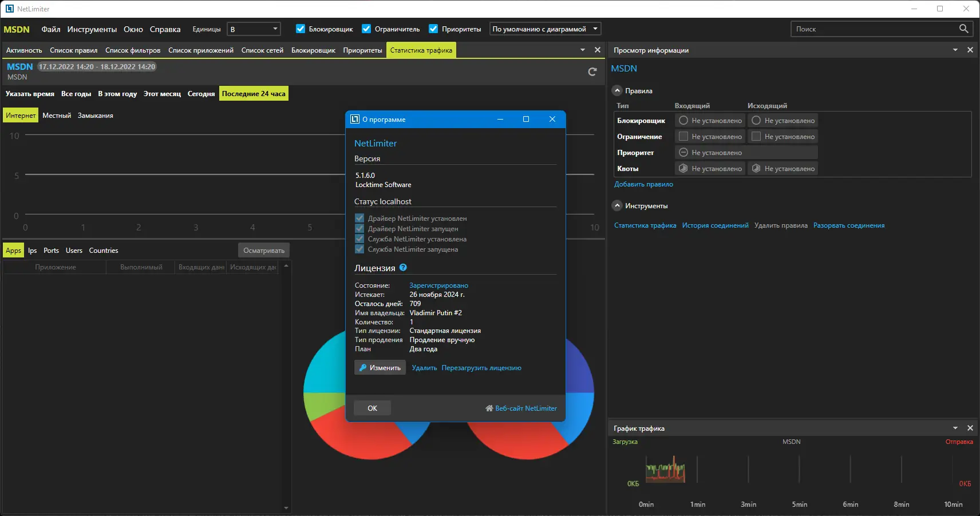980x516 pixels.
Task: Toggle the Приоритеты checkbox in the top toolbar
Action: [x=433, y=29]
